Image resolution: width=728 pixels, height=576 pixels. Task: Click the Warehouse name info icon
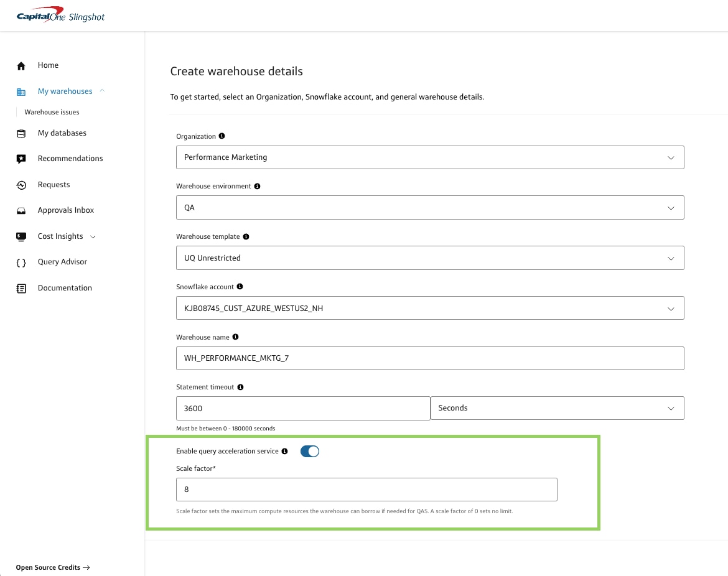235,337
